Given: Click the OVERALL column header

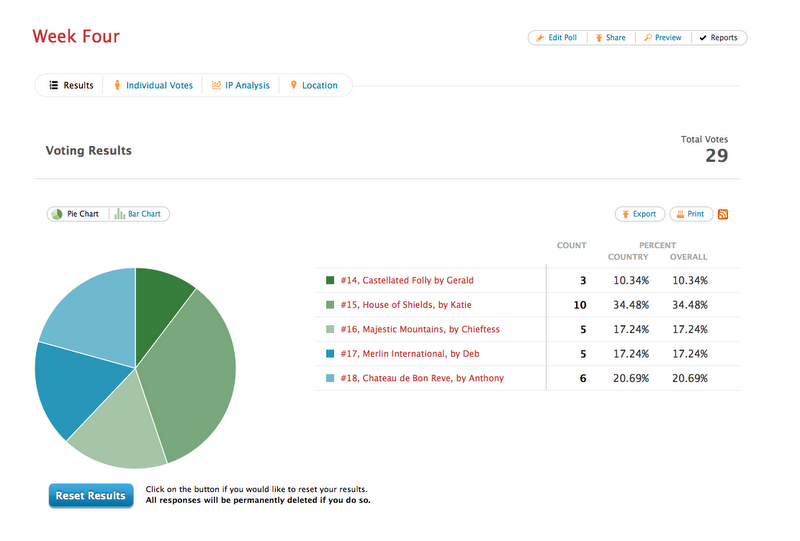Looking at the screenshot, I should 688,257.
